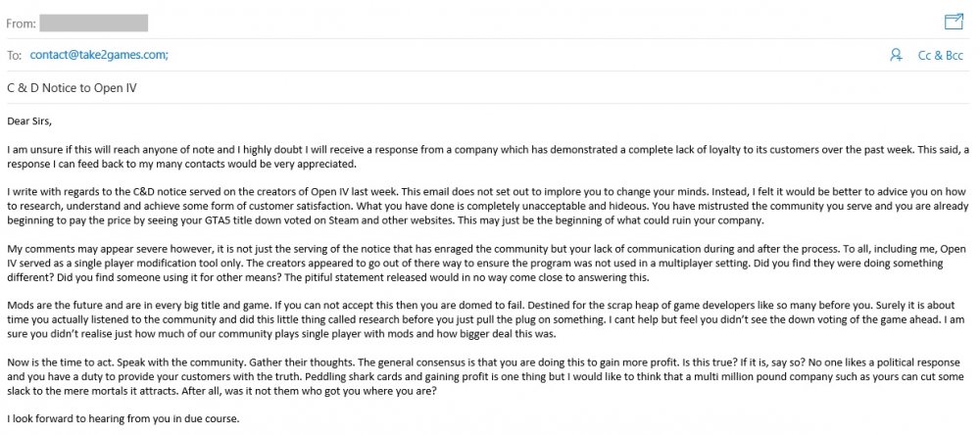The image size is (980, 435).
Task: Click the subject line "C & D Notice to Open IV"
Action: [66, 89]
